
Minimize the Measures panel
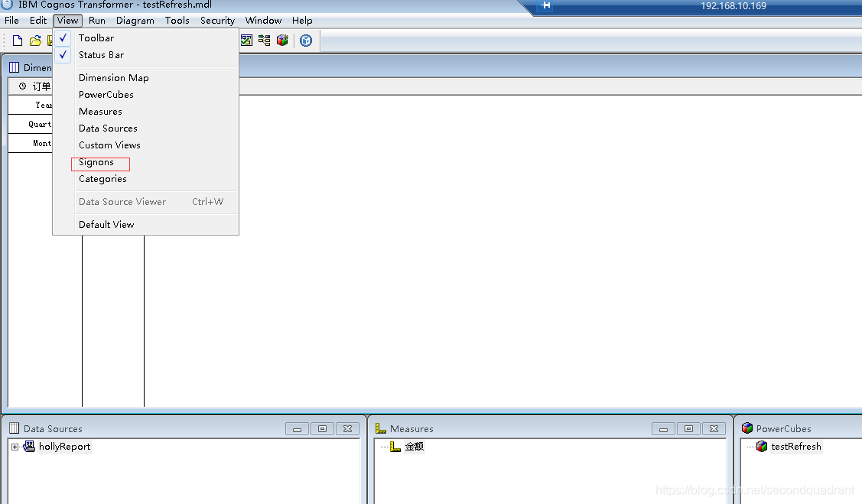click(x=663, y=429)
